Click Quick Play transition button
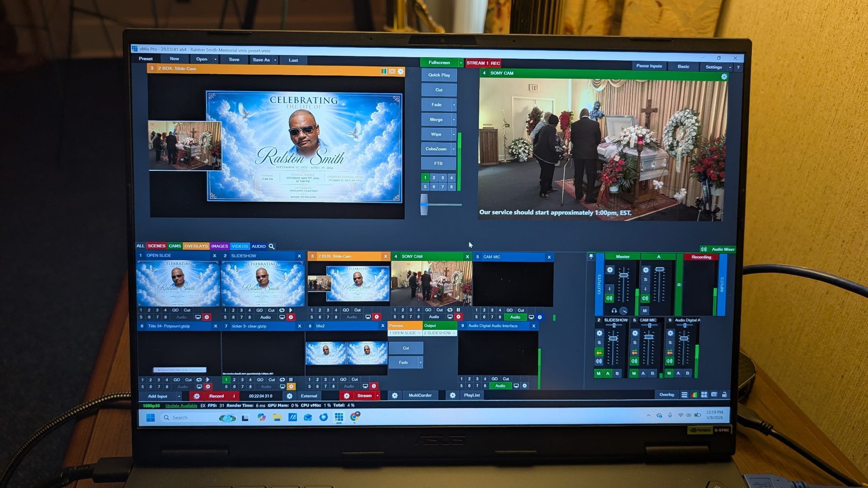This screenshot has height=488, width=868. (x=439, y=75)
